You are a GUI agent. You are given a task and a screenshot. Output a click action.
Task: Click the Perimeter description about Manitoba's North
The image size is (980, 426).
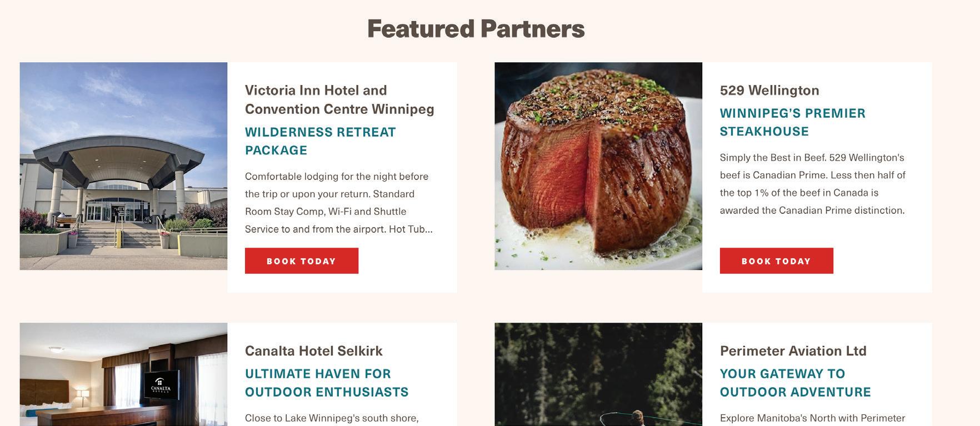pyautogui.click(x=813, y=418)
